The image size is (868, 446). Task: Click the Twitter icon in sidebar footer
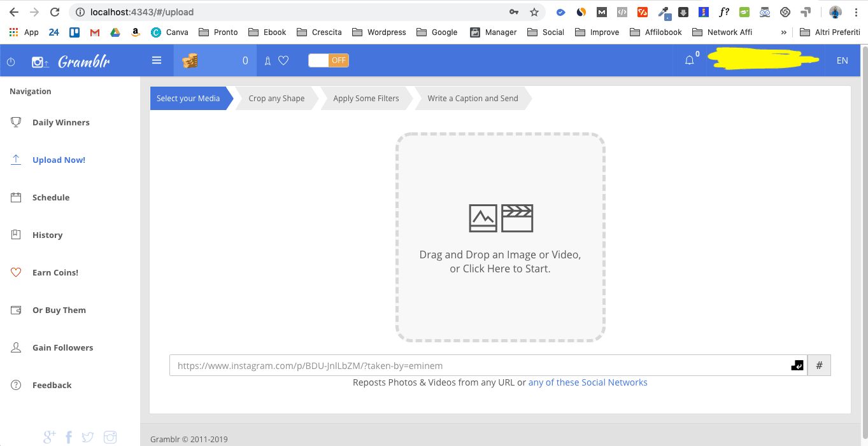click(88, 437)
